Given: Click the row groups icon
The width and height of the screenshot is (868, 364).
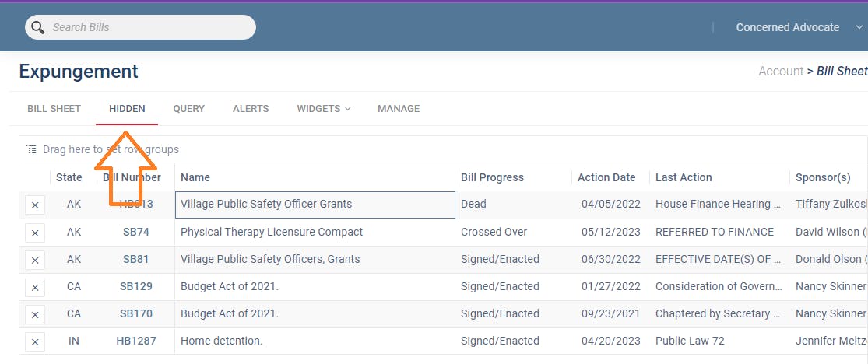Looking at the screenshot, I should coord(31,149).
